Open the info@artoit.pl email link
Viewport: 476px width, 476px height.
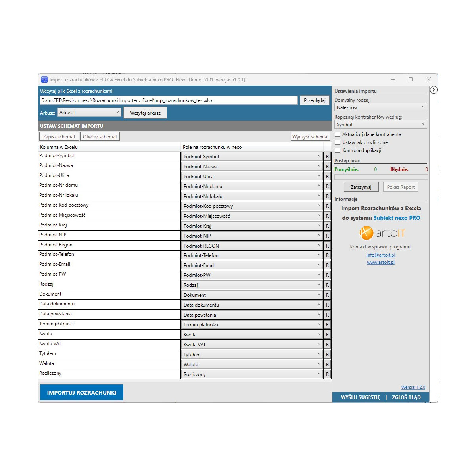pos(381,255)
